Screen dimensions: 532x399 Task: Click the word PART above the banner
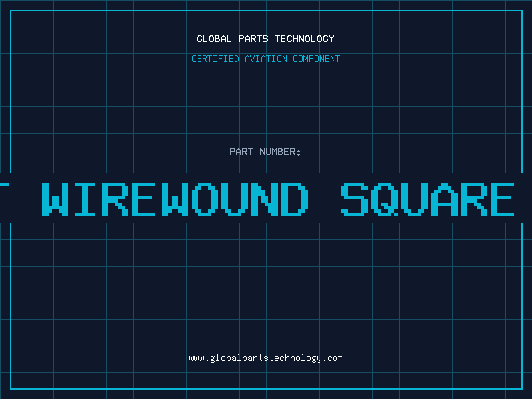(241, 152)
